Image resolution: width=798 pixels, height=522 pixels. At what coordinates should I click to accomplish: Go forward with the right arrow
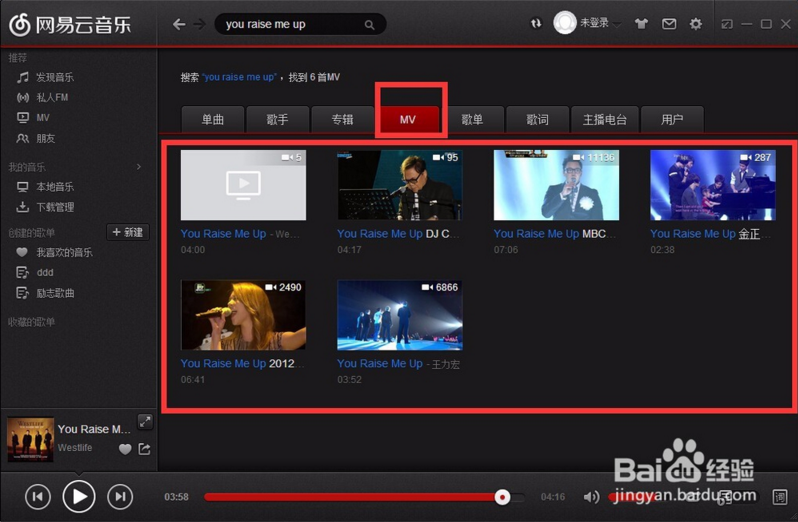[200, 24]
